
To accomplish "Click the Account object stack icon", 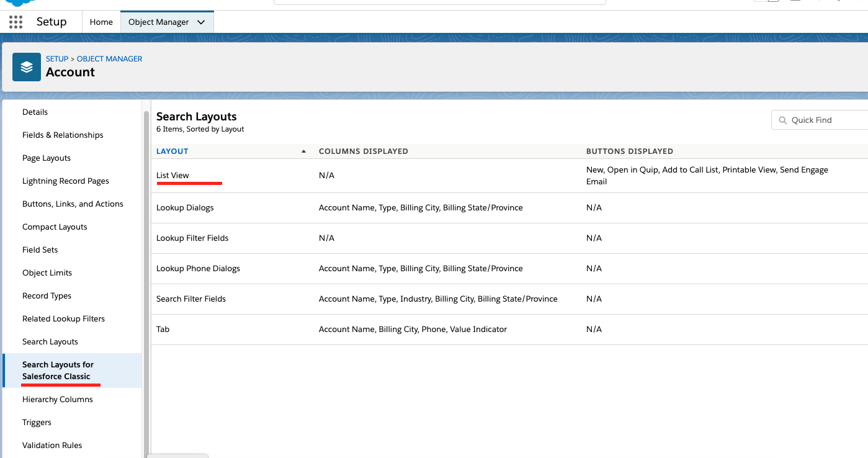I will [27, 67].
